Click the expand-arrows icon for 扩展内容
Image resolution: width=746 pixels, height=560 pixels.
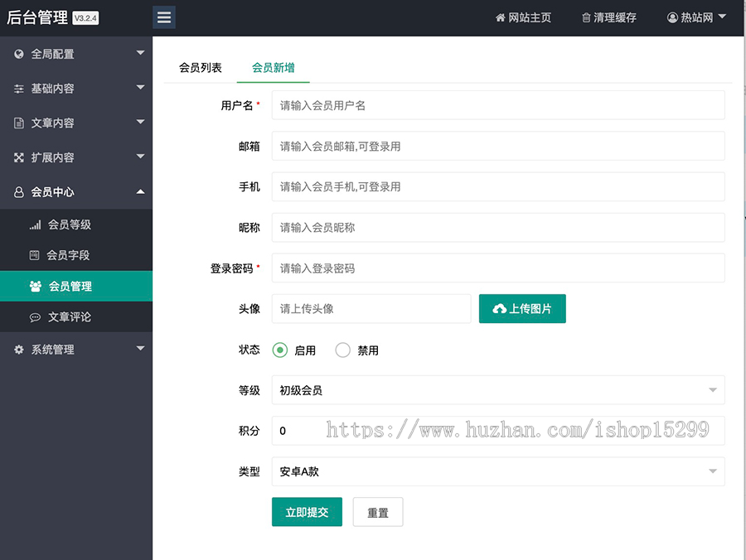click(18, 157)
